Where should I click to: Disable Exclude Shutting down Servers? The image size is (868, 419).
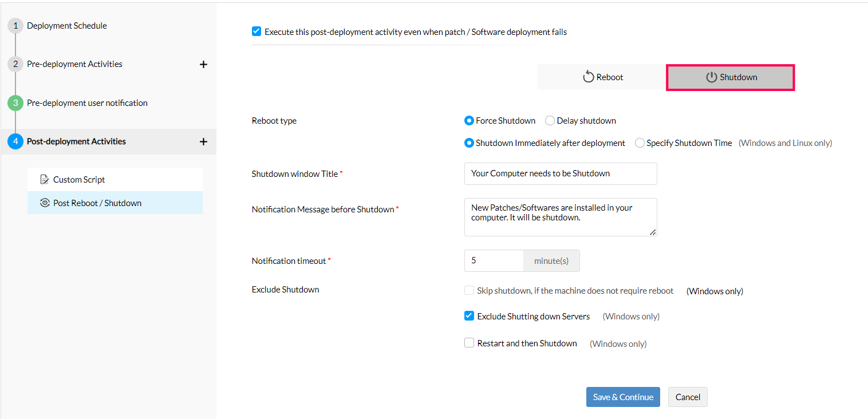coord(469,315)
